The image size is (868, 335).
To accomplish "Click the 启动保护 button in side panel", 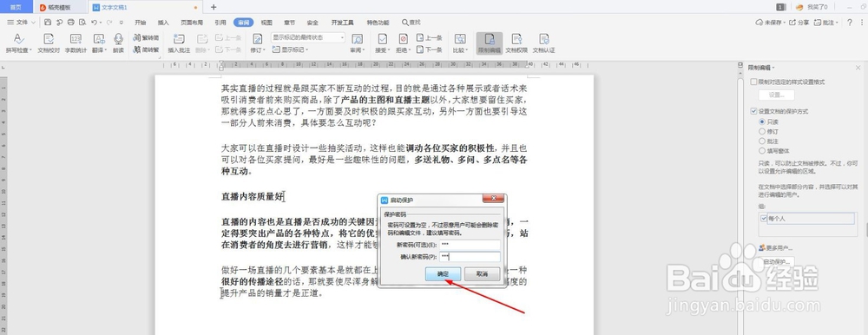I will 777,261.
